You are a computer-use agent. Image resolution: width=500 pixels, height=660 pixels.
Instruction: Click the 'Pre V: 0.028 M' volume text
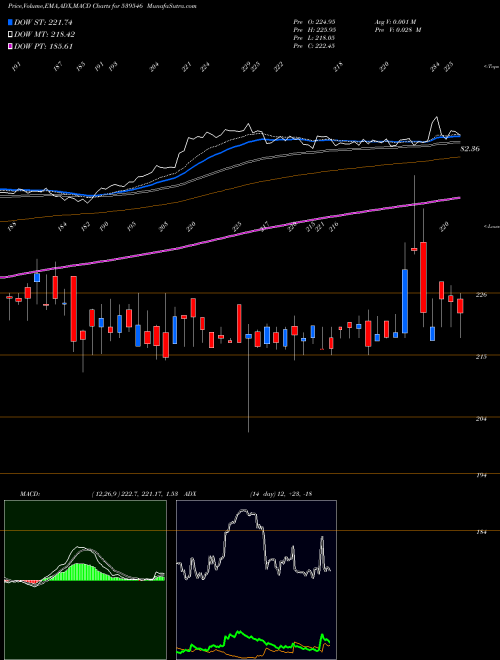point(398,30)
